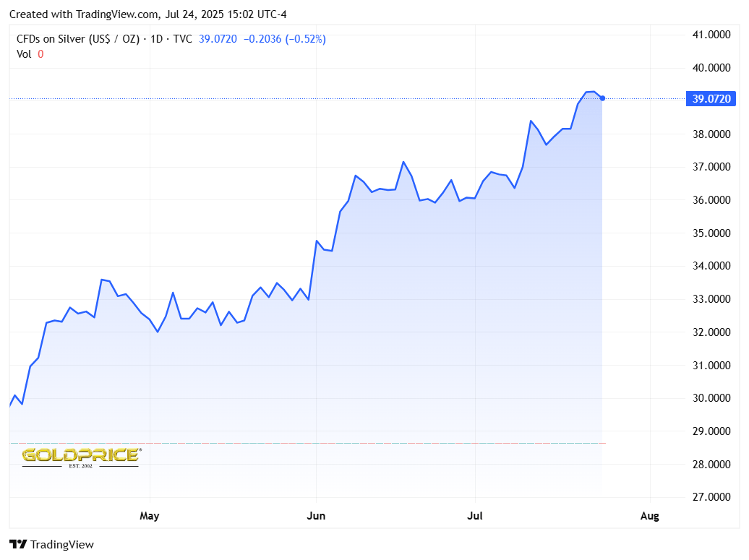Screen dimensions: 749x560
Task: Open the 1D interval label in header
Action: point(155,39)
